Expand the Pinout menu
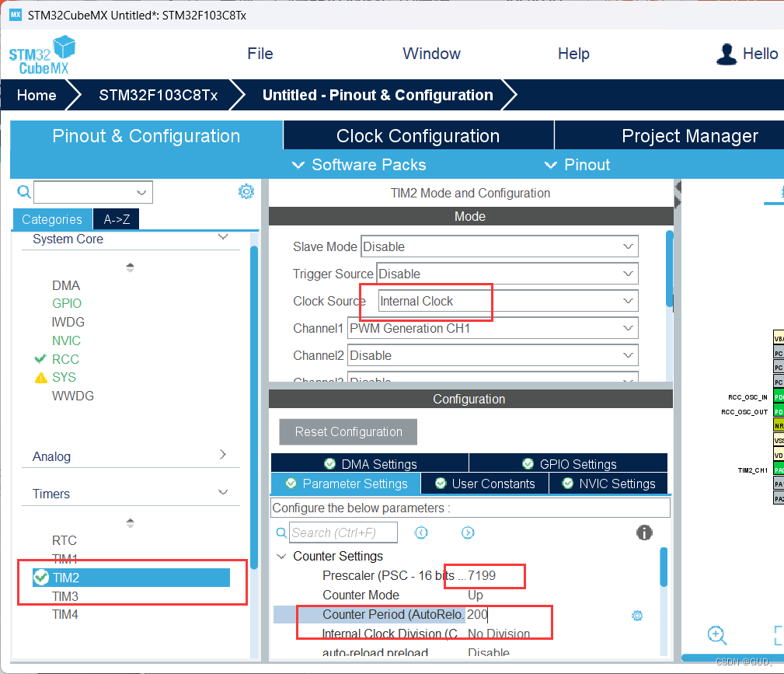The width and height of the screenshot is (784, 674). point(577,165)
